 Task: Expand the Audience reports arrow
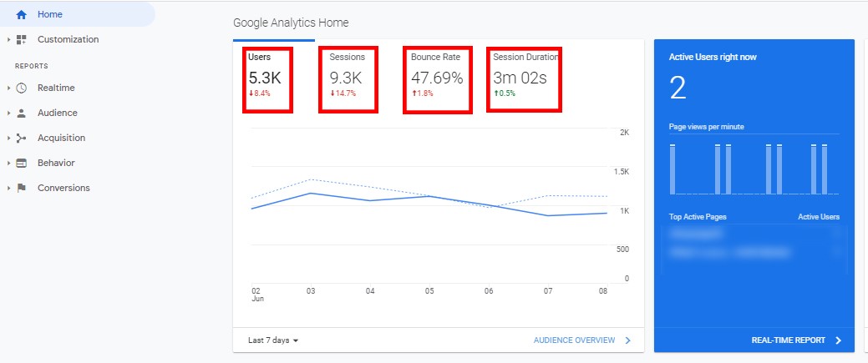point(9,113)
